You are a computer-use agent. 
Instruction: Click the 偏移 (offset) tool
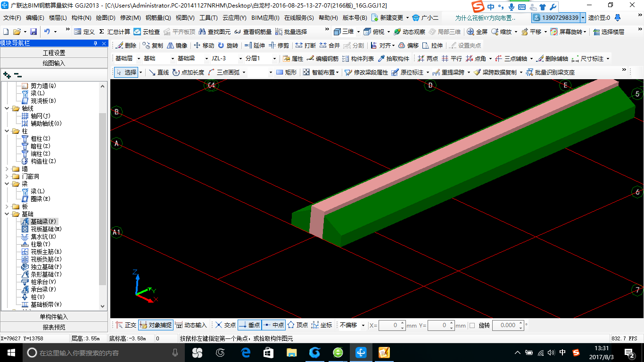click(408, 46)
